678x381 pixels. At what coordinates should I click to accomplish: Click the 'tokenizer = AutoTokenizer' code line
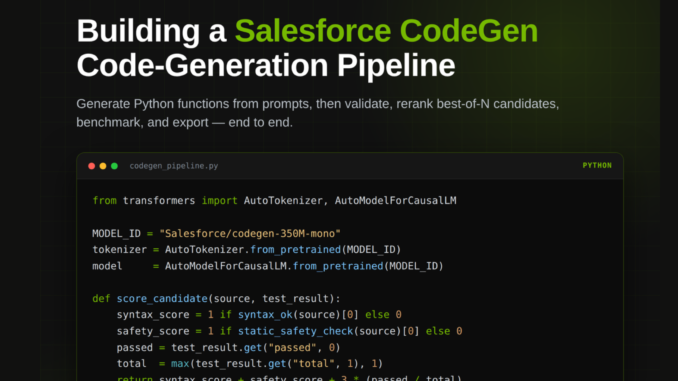pyautogui.click(x=246, y=250)
